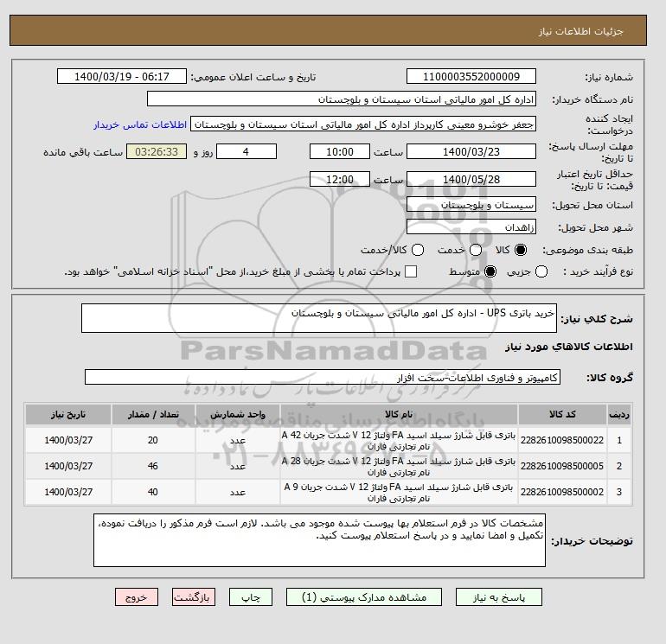666x644 pixels.
Task: Click the شرح کلی نیاز label
Action: [597, 319]
